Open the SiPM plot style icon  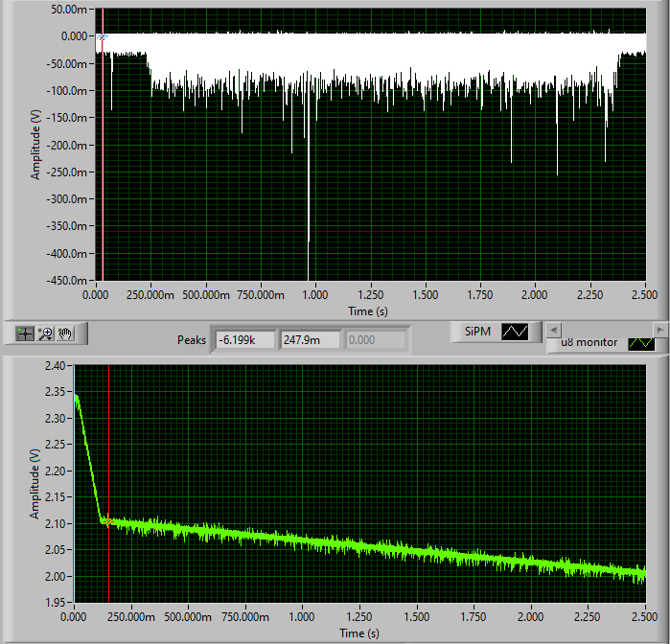(x=515, y=332)
